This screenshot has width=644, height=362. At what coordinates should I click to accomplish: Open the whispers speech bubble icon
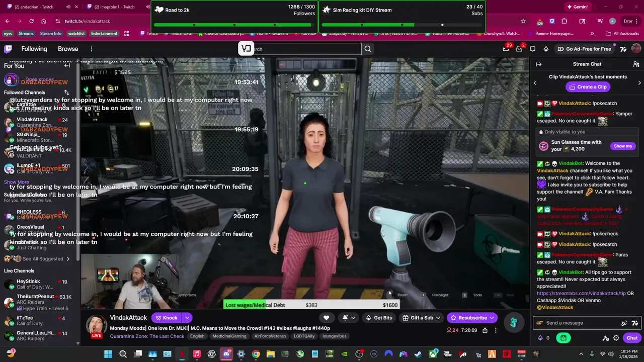[x=533, y=49]
